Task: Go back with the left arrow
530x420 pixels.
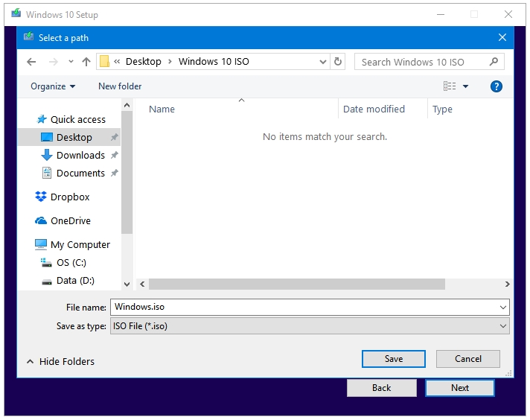Action: tap(31, 62)
